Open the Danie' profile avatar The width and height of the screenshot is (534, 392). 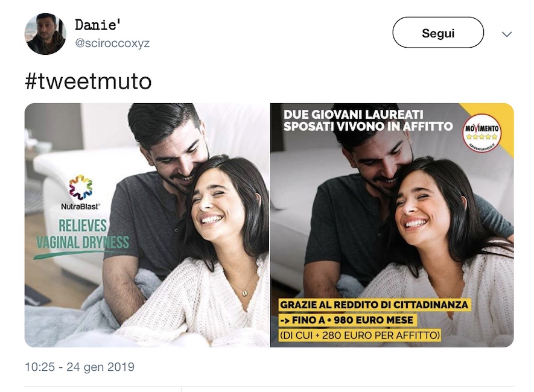[x=45, y=34]
